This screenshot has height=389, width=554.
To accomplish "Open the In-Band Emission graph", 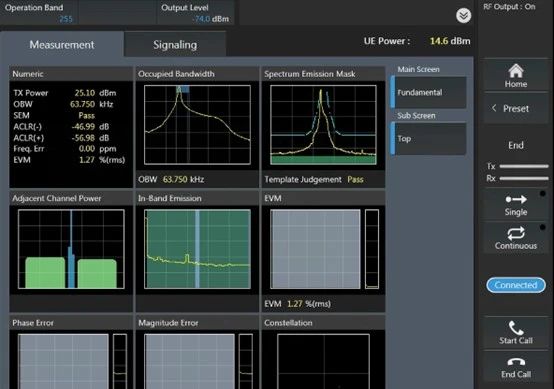I will point(197,249).
